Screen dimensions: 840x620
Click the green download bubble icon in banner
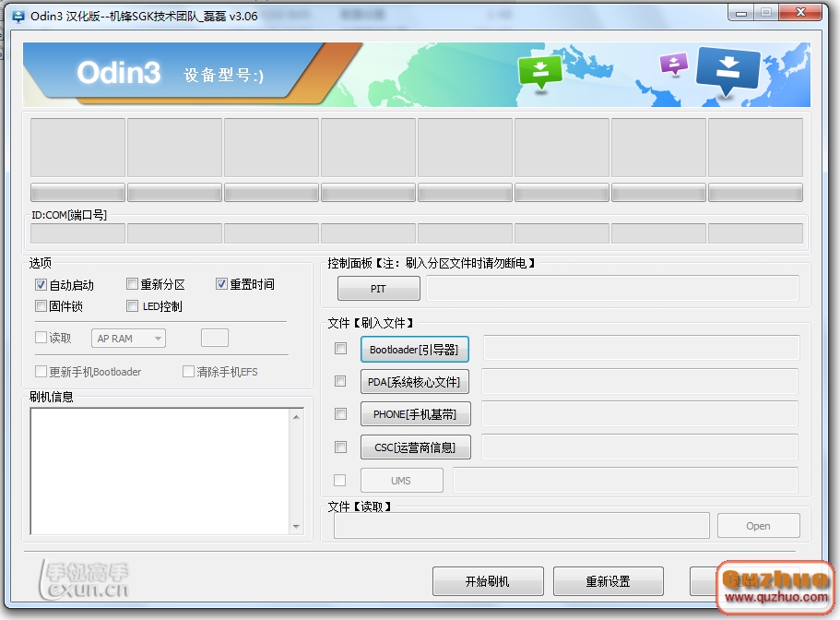point(540,72)
